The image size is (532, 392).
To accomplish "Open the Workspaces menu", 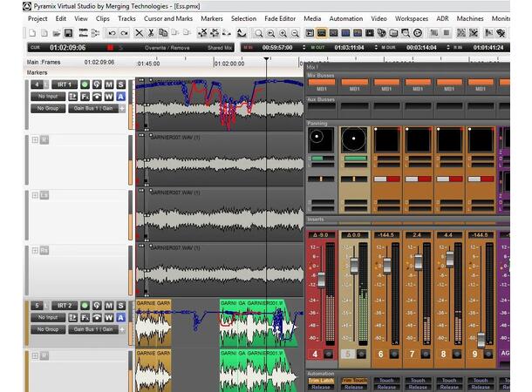I will [412, 18].
